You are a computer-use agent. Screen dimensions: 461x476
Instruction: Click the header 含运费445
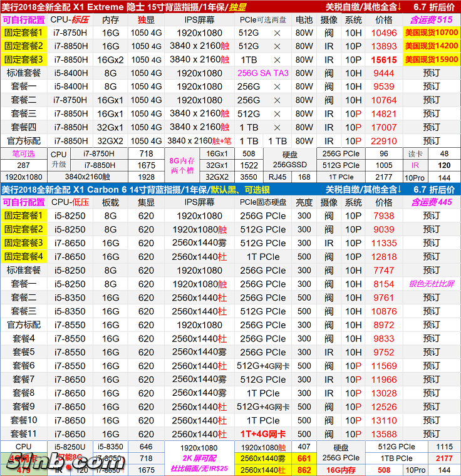431,202
